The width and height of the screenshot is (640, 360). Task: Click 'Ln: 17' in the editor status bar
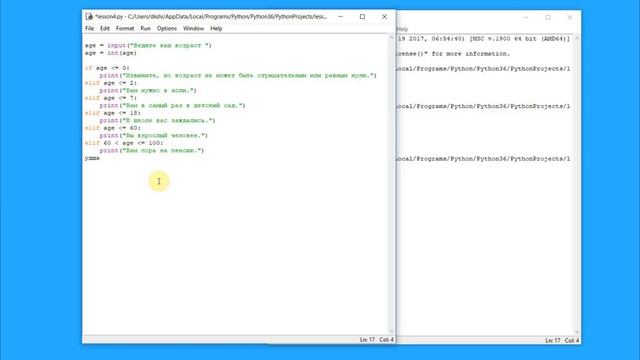(367, 340)
